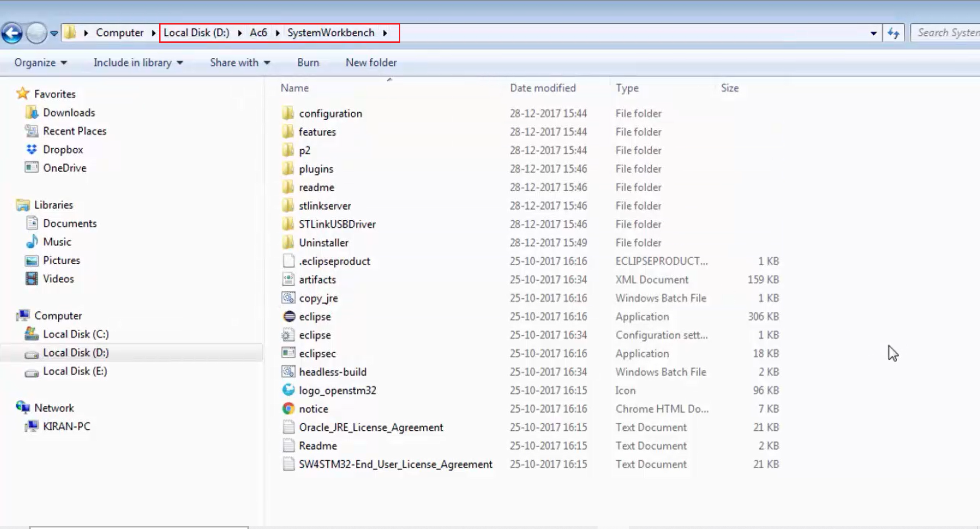Open Downloads in Favorites

(x=69, y=112)
